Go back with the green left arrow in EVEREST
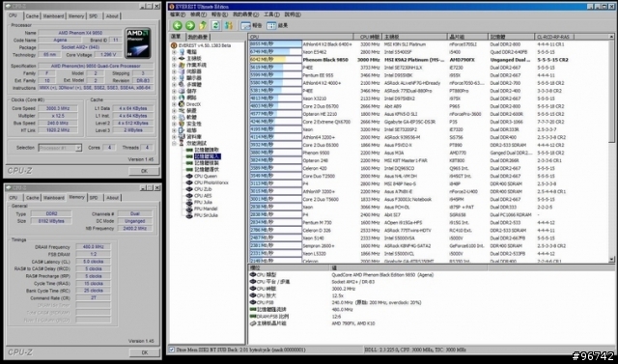Screen dimensions: 618x364 pos(178,26)
